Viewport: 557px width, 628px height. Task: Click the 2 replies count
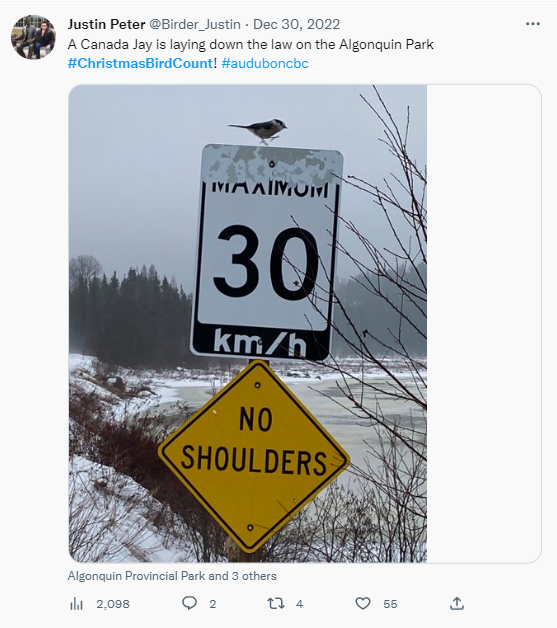pos(213,604)
